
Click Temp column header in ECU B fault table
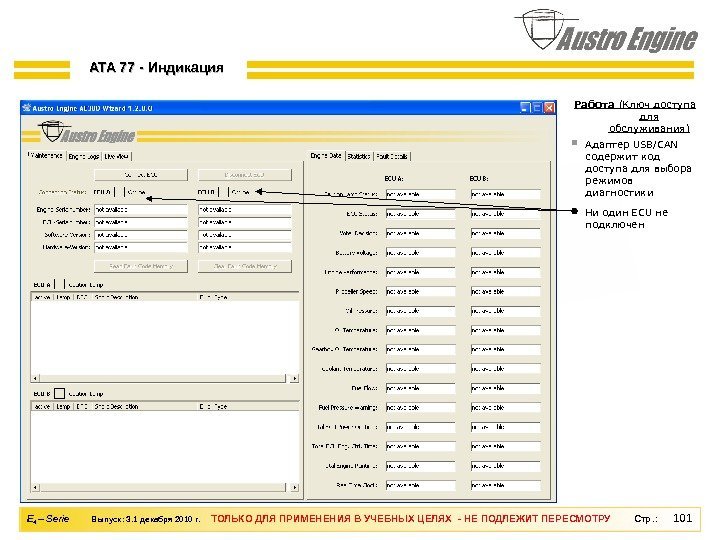63,406
